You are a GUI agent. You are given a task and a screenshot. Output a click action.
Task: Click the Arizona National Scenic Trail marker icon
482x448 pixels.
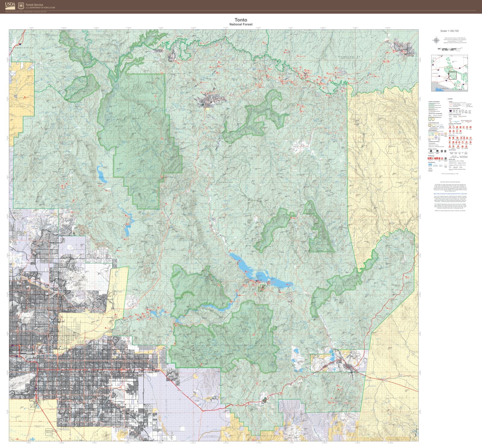454,127
